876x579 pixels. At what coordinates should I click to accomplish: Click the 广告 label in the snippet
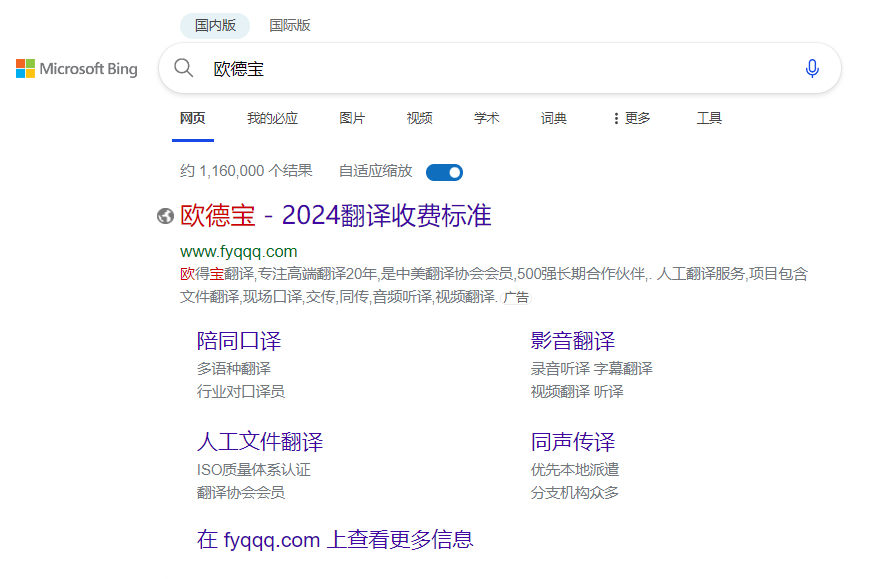click(x=516, y=297)
